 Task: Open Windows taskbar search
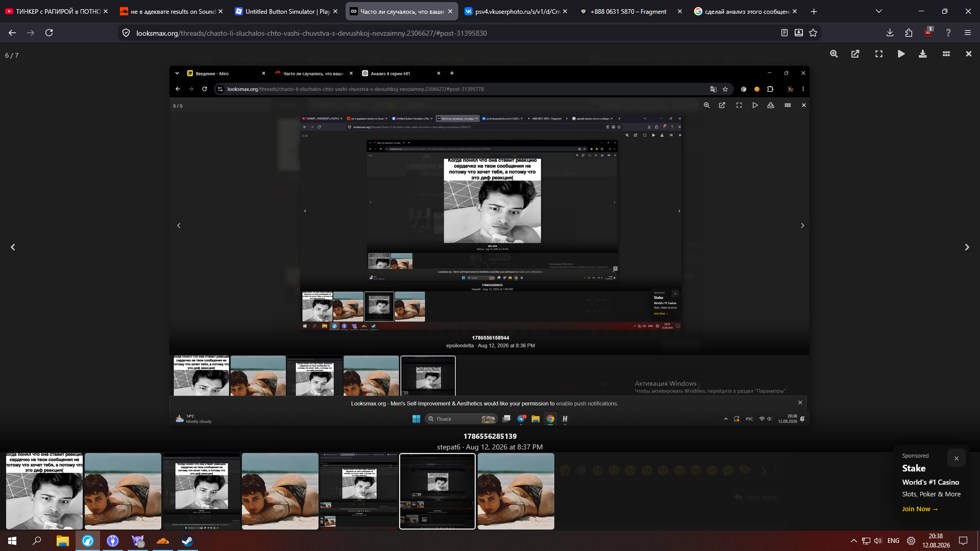click(37, 541)
